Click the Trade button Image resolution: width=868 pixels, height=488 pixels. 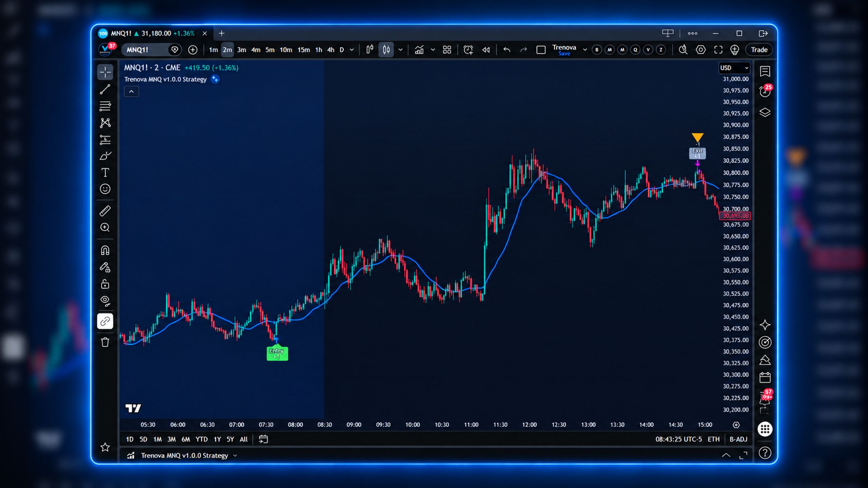pyautogui.click(x=759, y=50)
